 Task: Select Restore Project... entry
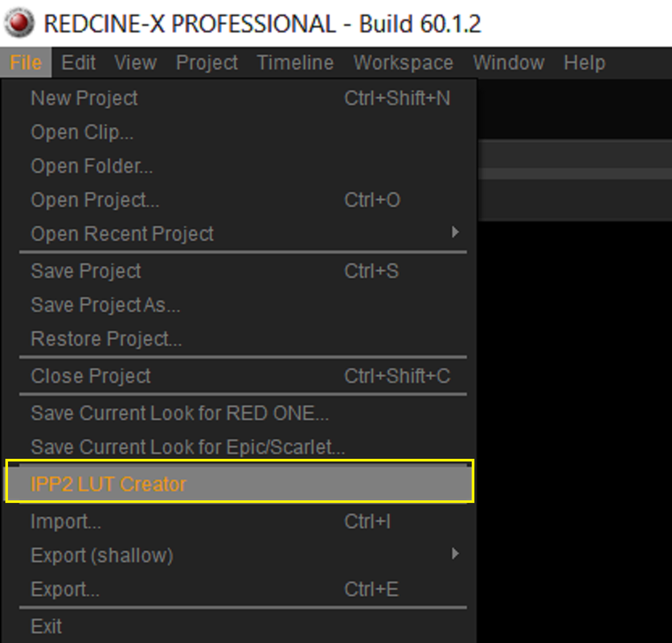240,338
